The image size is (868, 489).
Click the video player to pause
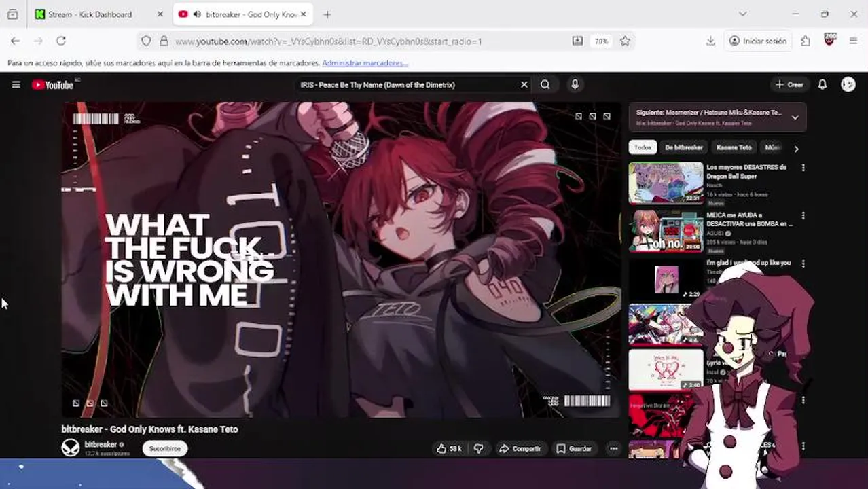coord(341,259)
